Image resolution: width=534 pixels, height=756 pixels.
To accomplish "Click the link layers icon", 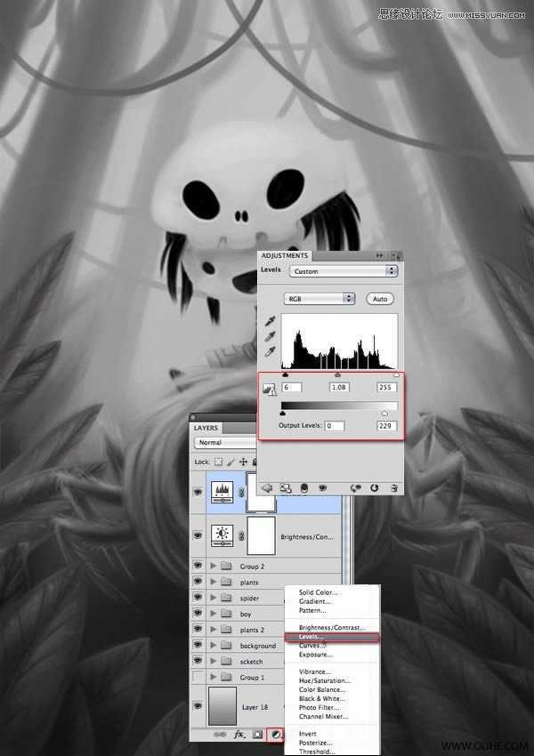I will tap(220, 735).
